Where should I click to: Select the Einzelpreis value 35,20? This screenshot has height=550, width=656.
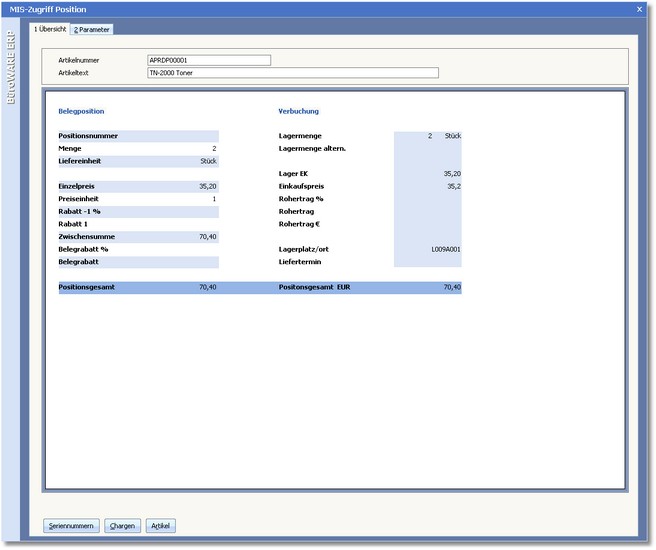(190, 186)
